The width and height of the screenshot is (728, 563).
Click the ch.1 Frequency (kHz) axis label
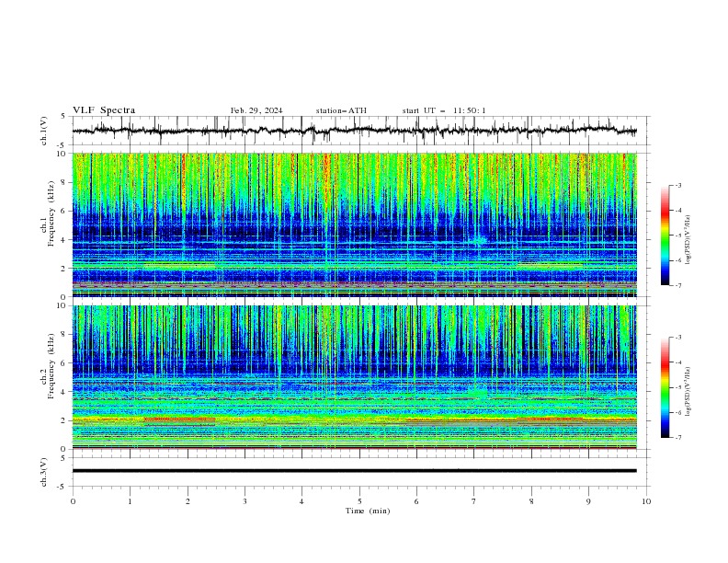point(48,214)
